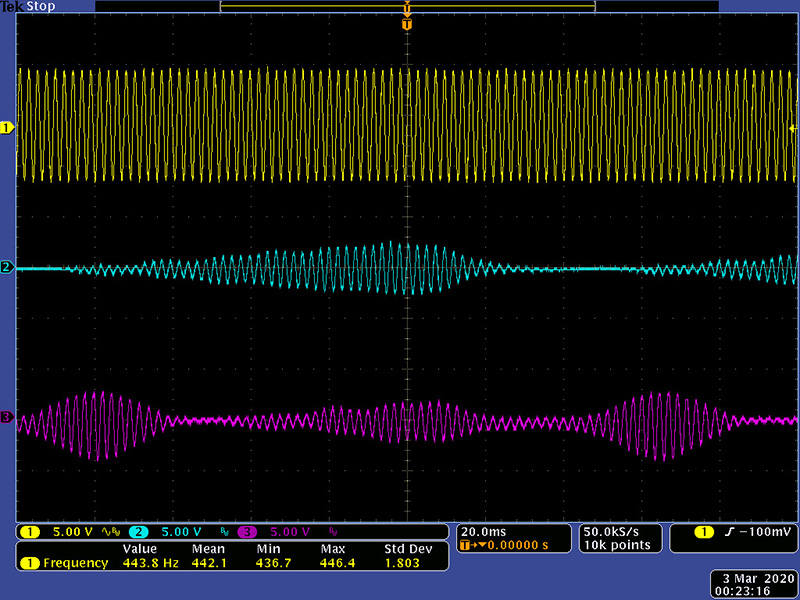Click the channel 1 ground marker on left edge
Screen dimensions: 800x600
tap(6, 128)
